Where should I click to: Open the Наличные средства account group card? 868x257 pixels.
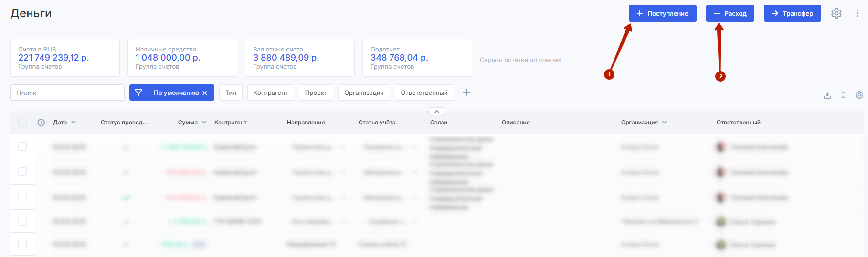[182, 58]
